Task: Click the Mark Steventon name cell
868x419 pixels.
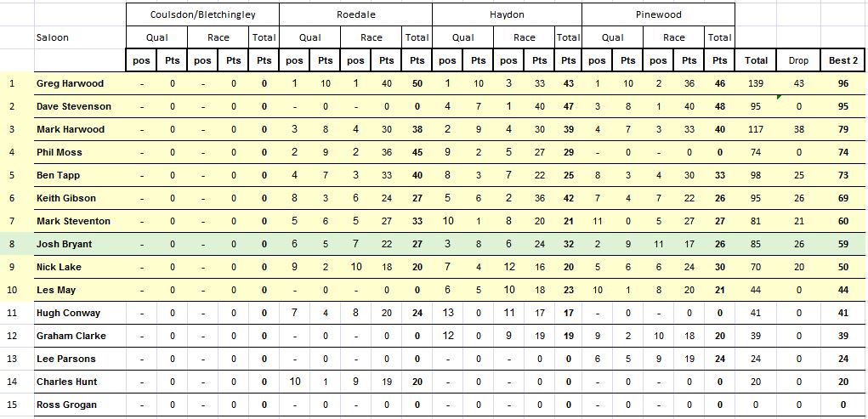Action: (73, 221)
